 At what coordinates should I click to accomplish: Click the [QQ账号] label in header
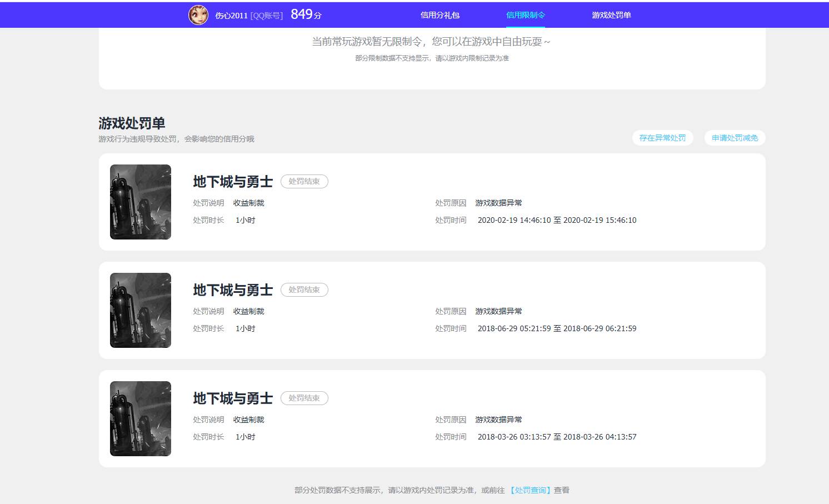pos(267,16)
